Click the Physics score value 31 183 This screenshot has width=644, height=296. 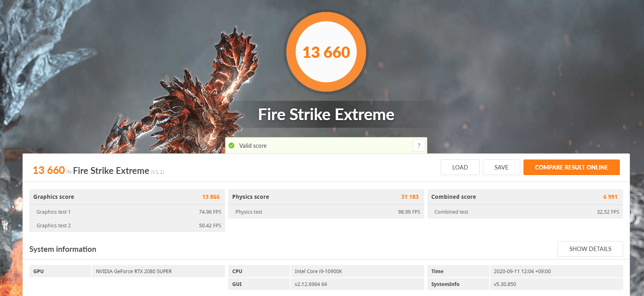click(x=410, y=197)
